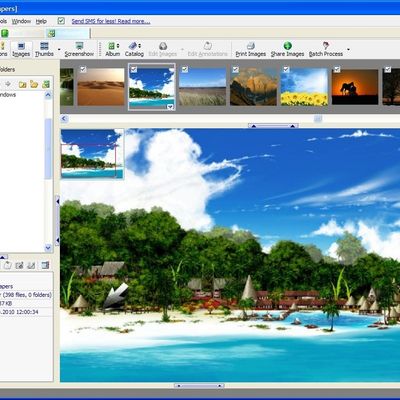The height and width of the screenshot is (400, 400).
Task: Click the green album icon in Folders panel
Action: point(46,84)
